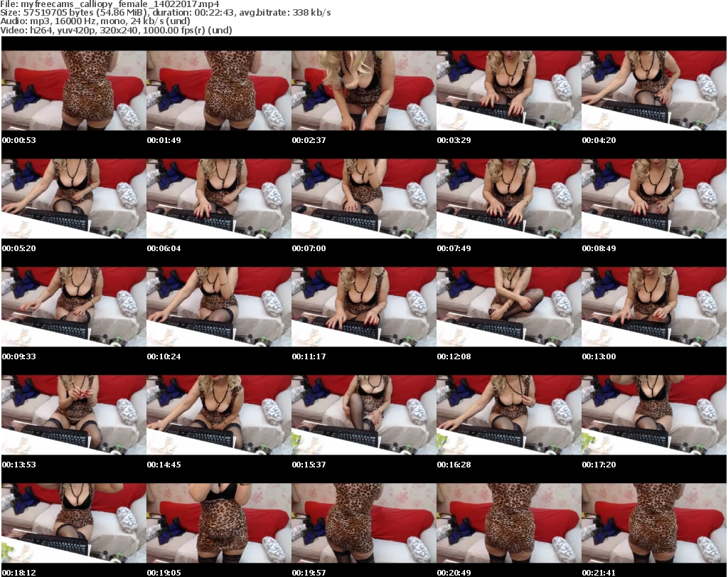Click the Audio mp3 info line
The height and width of the screenshot is (577, 728).
pyautogui.click(x=95, y=21)
